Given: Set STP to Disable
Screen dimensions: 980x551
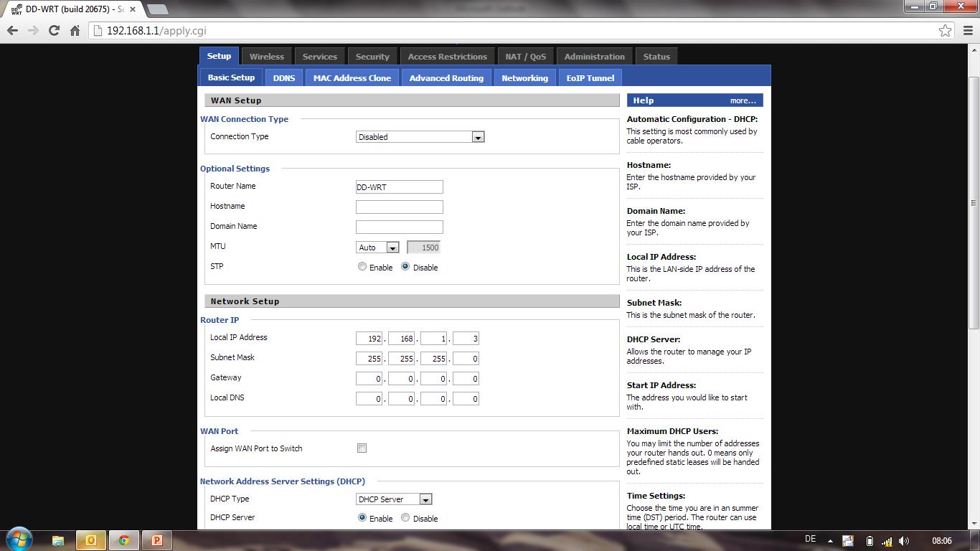Looking at the screenshot, I should [x=405, y=266].
